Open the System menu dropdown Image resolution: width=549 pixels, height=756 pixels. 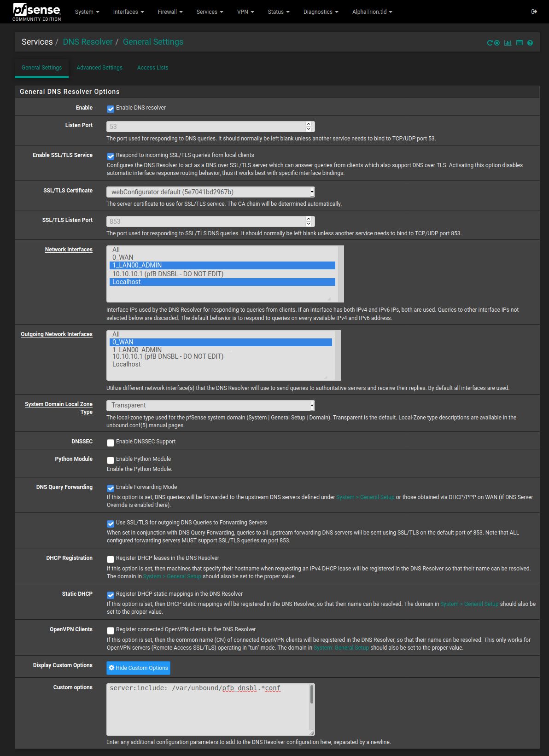click(87, 12)
